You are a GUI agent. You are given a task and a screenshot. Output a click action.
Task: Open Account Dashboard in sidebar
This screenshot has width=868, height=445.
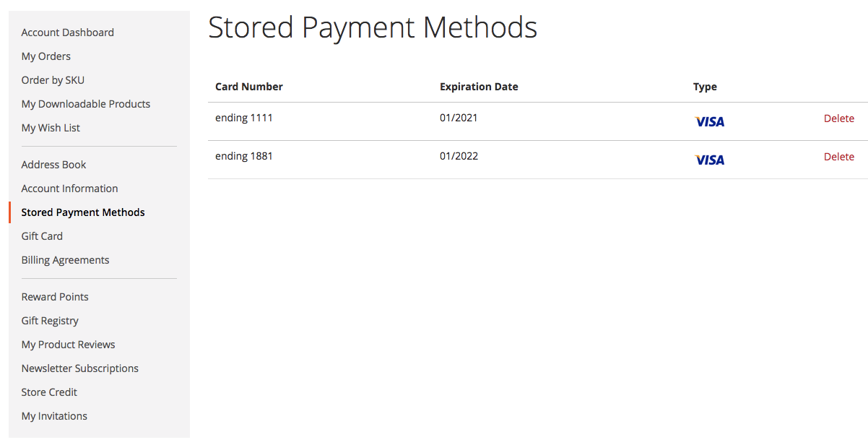68,33
